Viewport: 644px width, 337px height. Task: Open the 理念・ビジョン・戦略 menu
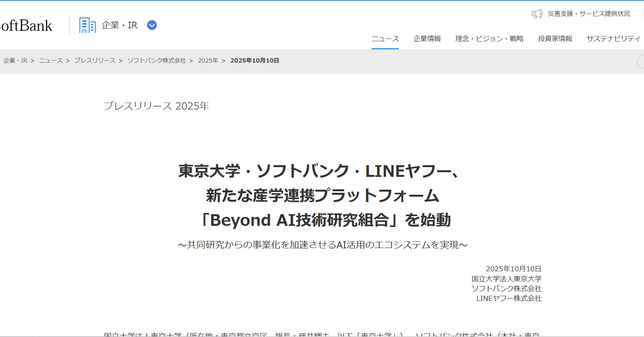pos(489,39)
